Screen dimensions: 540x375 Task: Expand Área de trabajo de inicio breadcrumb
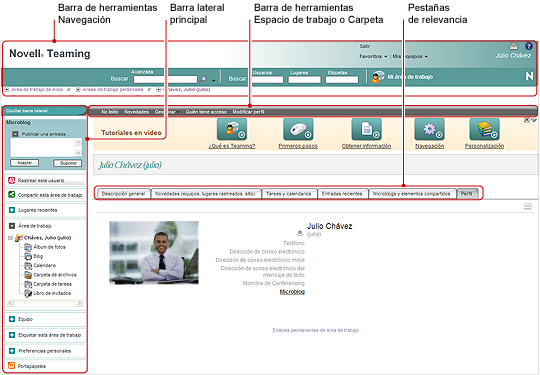(x=7, y=90)
